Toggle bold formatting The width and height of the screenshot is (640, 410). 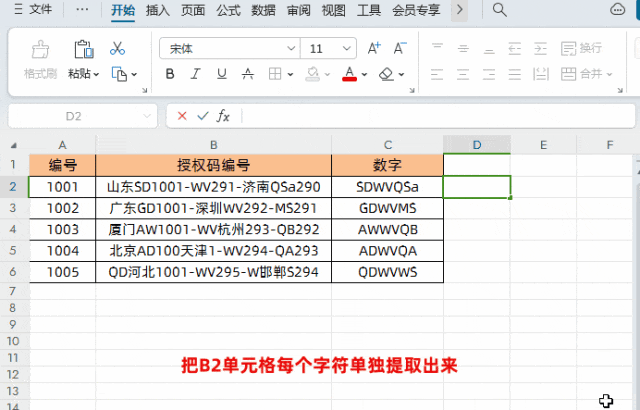(169, 74)
